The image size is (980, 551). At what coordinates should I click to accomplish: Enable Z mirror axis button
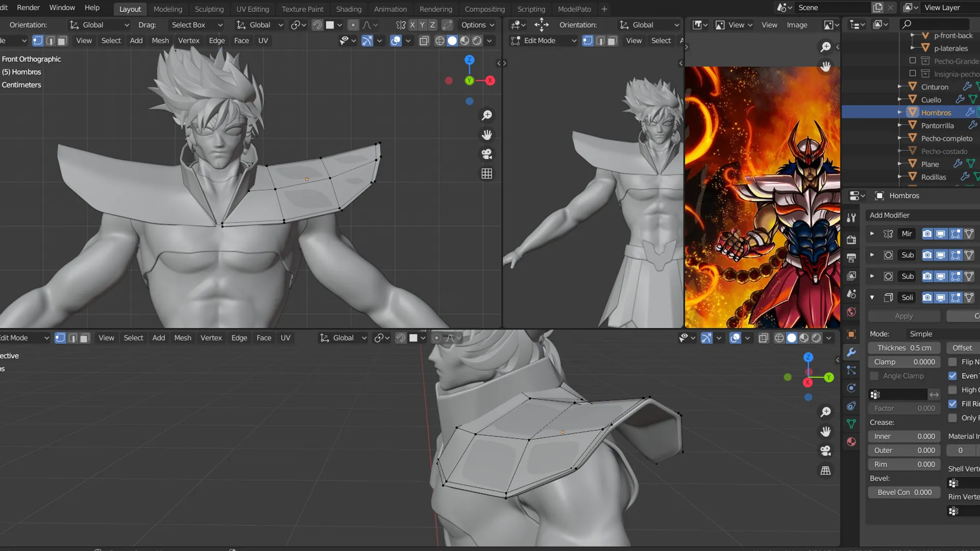[x=432, y=25]
